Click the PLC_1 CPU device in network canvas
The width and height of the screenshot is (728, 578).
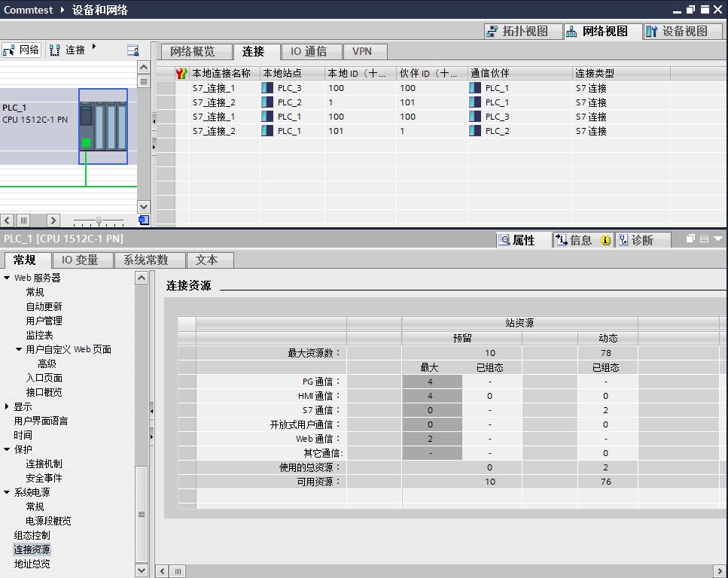[103, 126]
